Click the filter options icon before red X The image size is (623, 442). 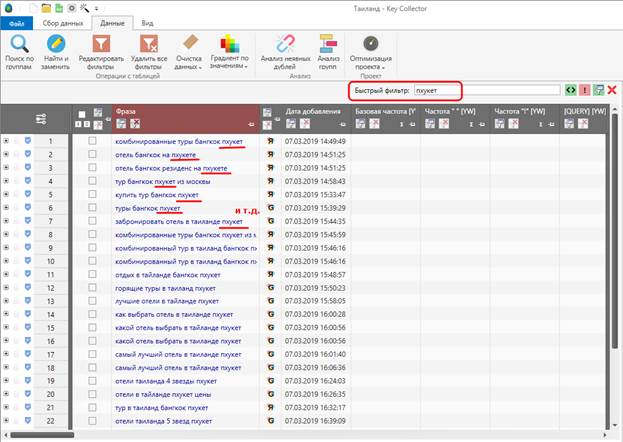[598, 90]
